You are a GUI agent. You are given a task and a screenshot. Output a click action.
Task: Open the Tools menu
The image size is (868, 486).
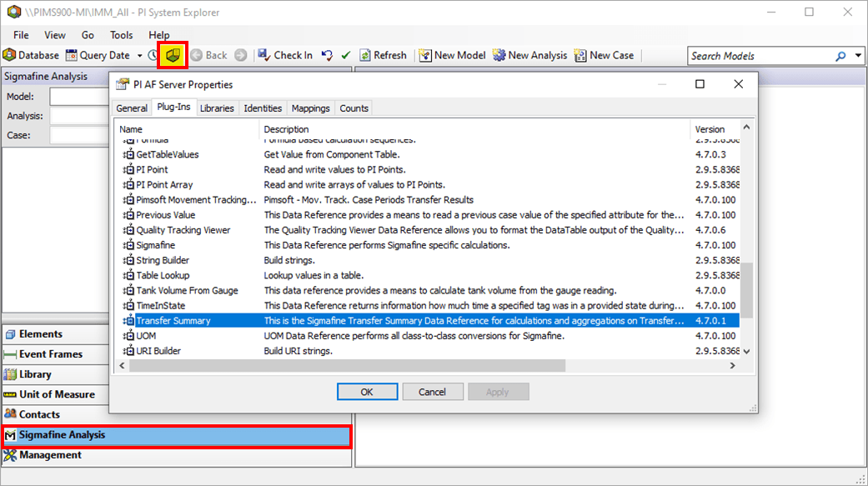121,35
